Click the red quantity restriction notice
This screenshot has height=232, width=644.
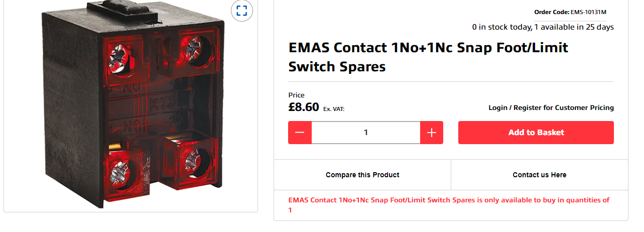(x=449, y=205)
